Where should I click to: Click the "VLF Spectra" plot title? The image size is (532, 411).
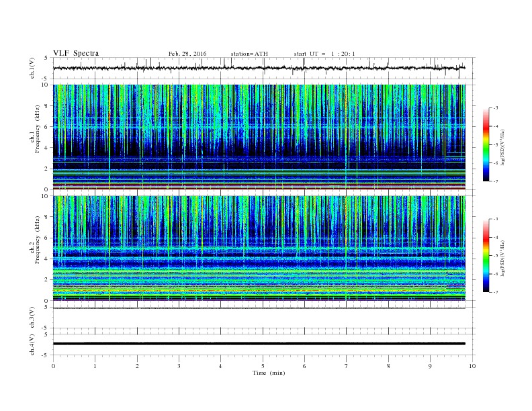coord(76,53)
